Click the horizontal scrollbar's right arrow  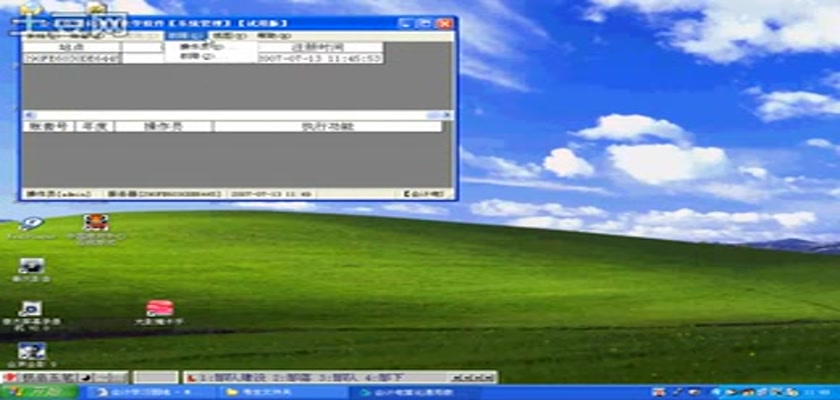click(x=447, y=115)
